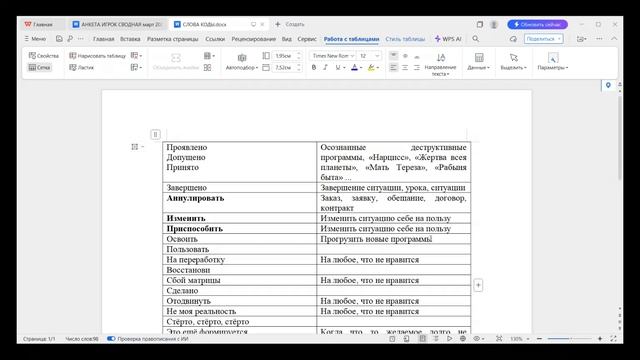Viewport: 640px width, 360px height.
Task: Open the Данные data dropdown
Action: point(478,62)
